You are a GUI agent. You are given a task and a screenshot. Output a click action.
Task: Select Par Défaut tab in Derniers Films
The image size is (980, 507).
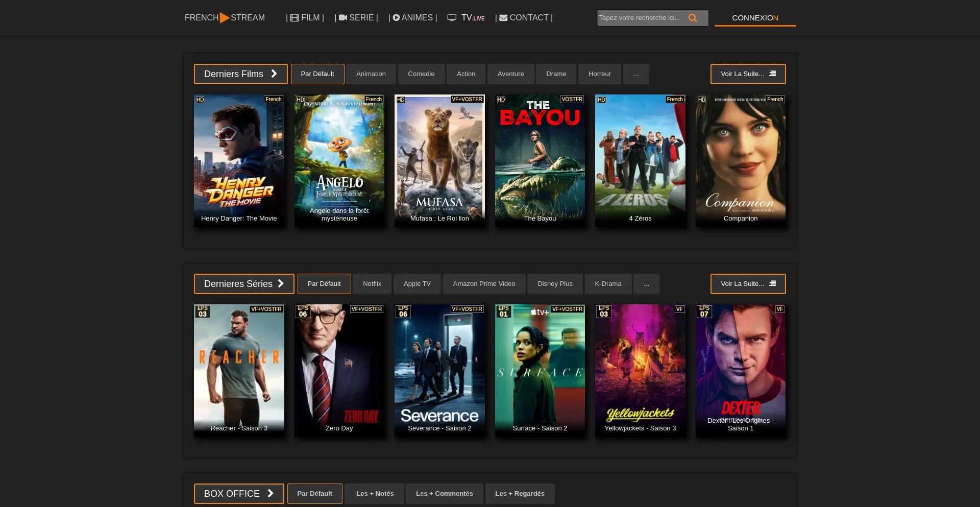[317, 74]
